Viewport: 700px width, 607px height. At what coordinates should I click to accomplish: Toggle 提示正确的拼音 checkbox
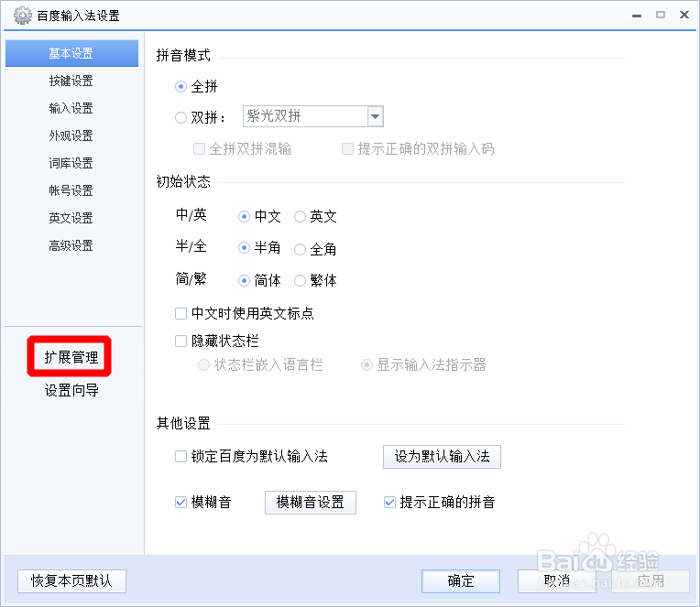click(389, 503)
